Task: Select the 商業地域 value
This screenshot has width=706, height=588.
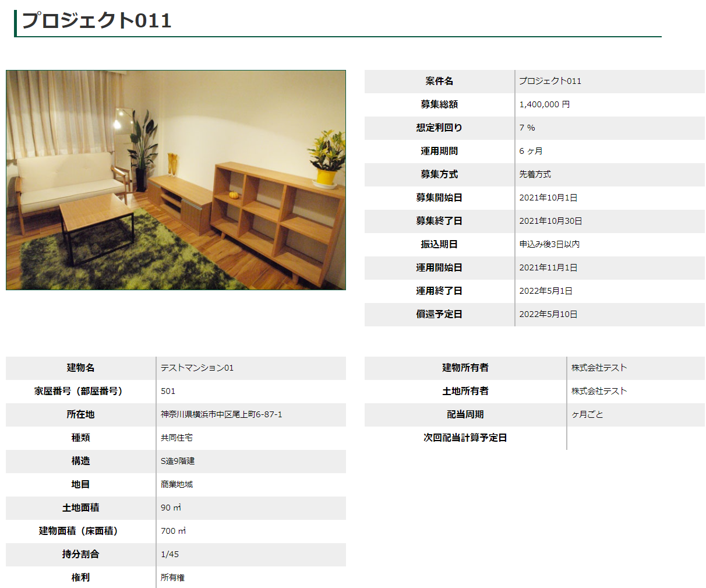Action: (176, 484)
